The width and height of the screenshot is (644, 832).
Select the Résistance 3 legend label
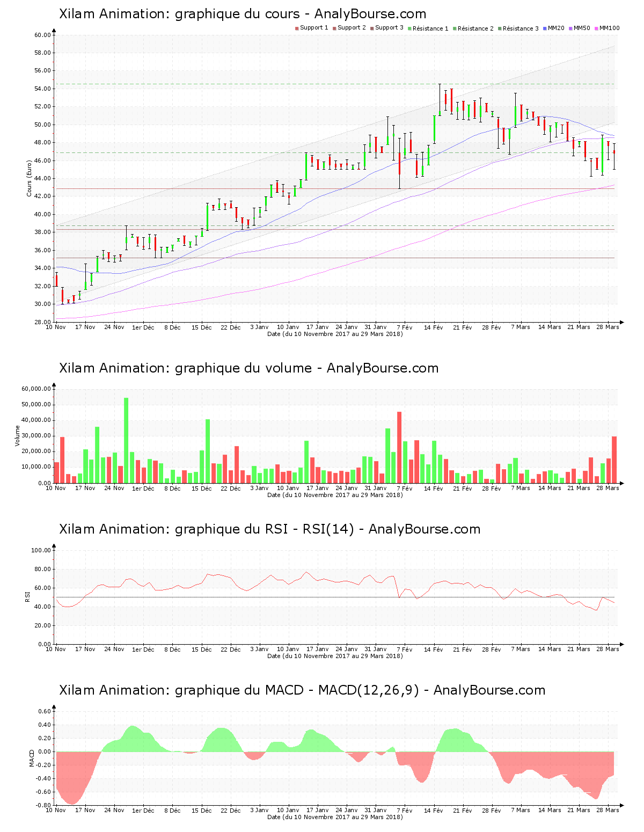[521, 28]
